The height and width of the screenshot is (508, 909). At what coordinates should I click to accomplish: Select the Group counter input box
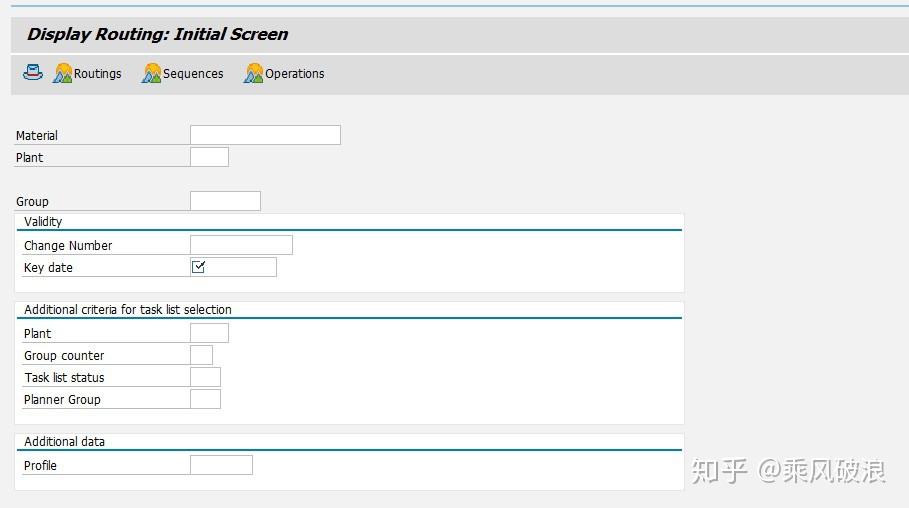pos(201,355)
